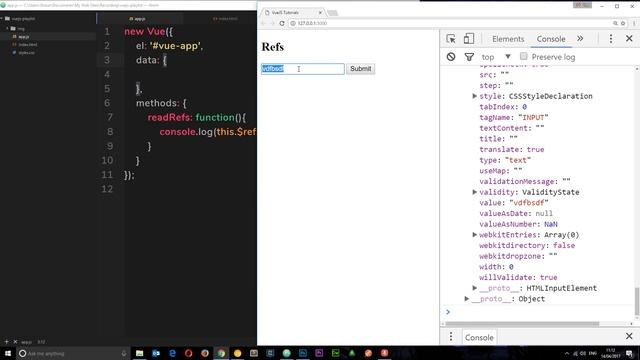The width and height of the screenshot is (640, 360).
Task: Open index.html in the editor file tree
Action: [x=27, y=44]
